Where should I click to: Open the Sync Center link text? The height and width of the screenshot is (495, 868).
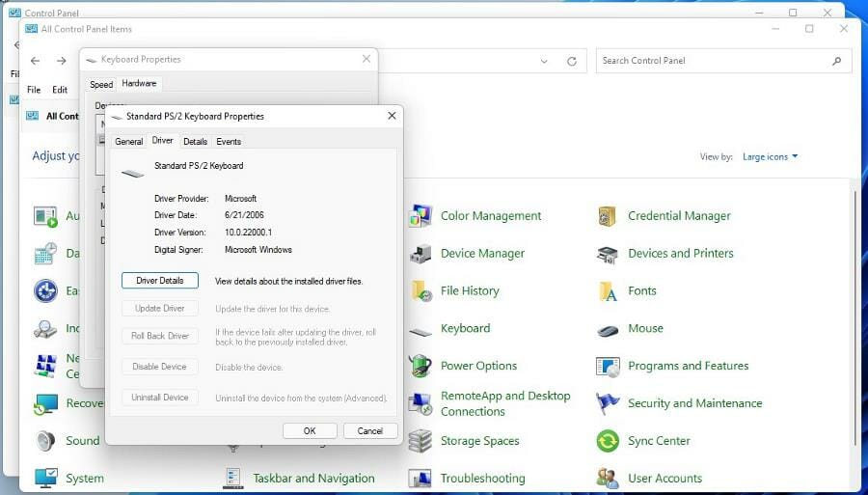(659, 441)
